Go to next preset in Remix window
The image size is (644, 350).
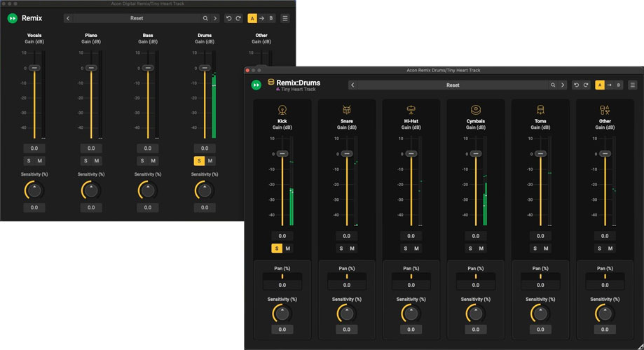coord(215,18)
